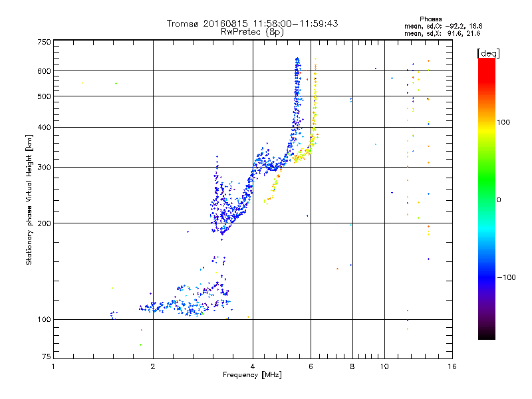Click the 'mean, sd,X: 91.6, 21.6' value
Image resolution: width=532 pixels, height=399 pixels.
point(442,33)
